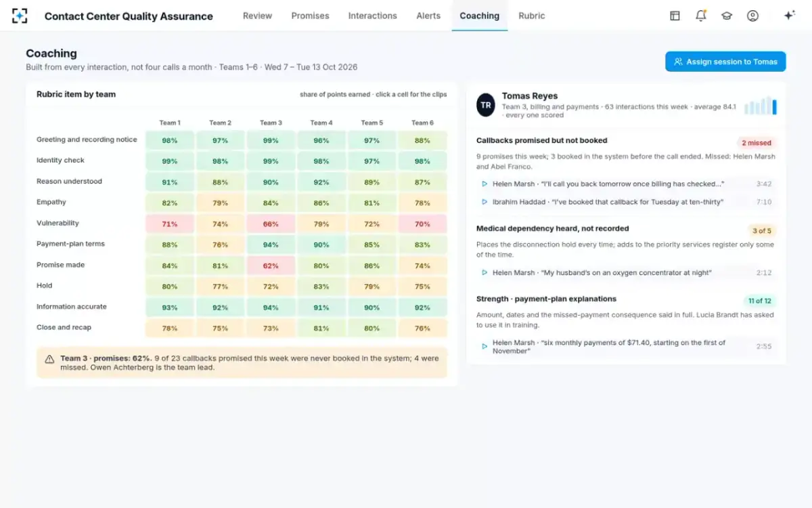Click Team 4 Reason understood 92% cell
Screen dimensions: 812x508
coord(321,182)
